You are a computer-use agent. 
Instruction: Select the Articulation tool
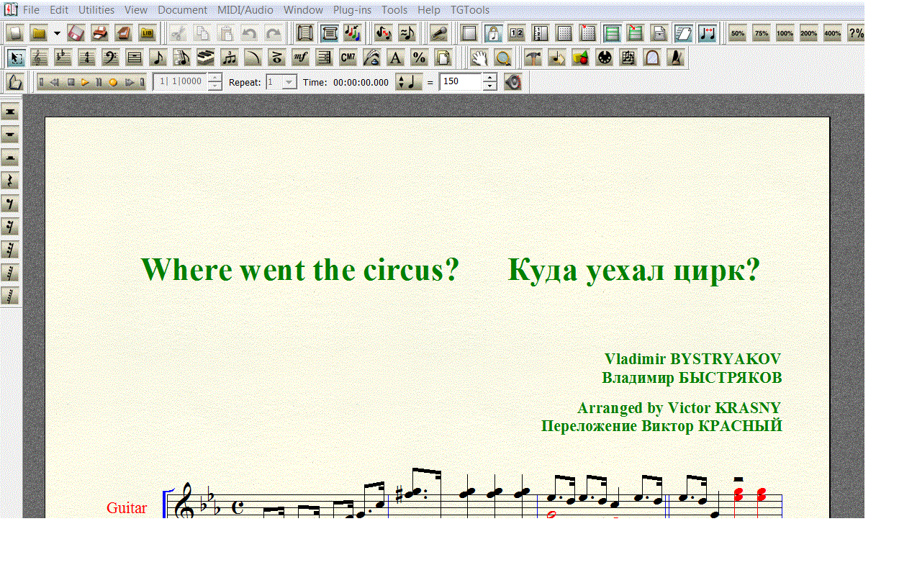click(276, 58)
